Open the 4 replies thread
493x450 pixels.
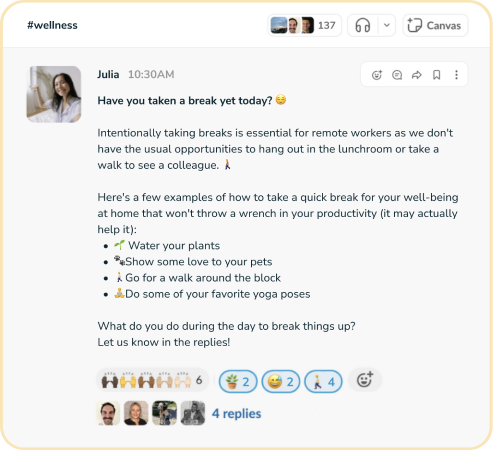(236, 413)
